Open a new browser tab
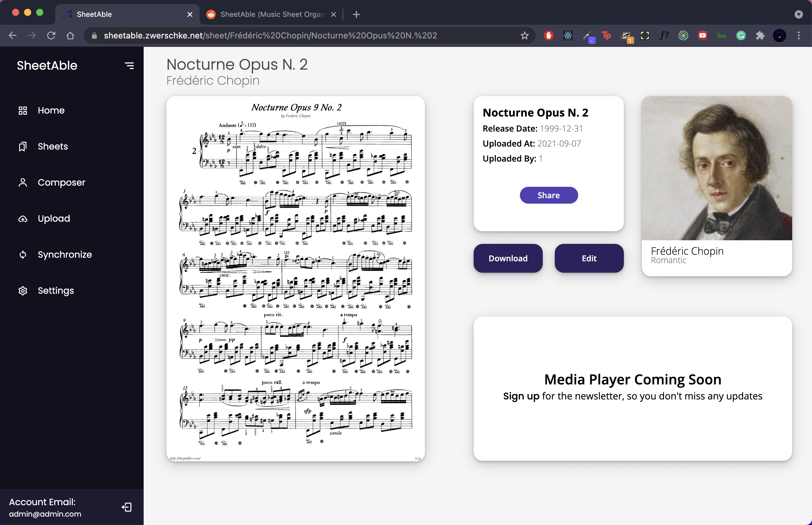Viewport: 812px width, 525px height. pos(356,14)
